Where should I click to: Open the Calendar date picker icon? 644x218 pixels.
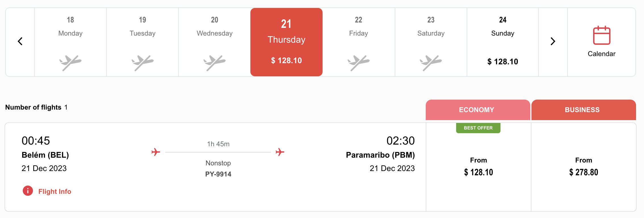pos(601,35)
